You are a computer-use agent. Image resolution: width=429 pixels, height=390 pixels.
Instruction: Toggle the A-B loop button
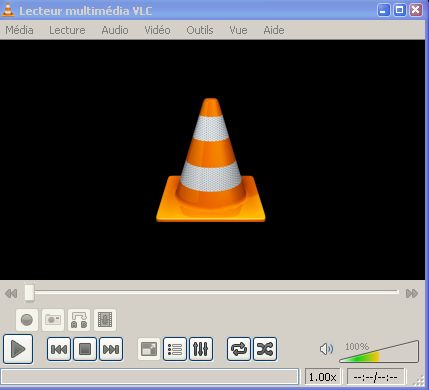coord(79,320)
